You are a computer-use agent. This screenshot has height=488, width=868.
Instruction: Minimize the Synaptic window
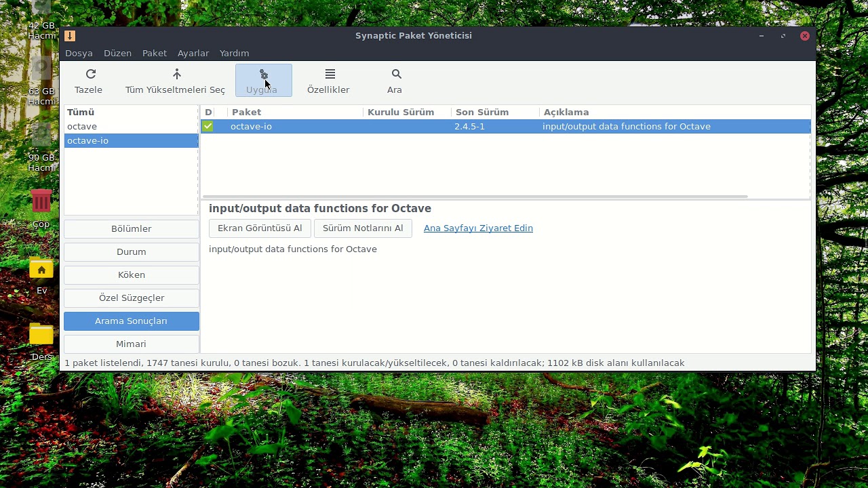click(x=762, y=36)
